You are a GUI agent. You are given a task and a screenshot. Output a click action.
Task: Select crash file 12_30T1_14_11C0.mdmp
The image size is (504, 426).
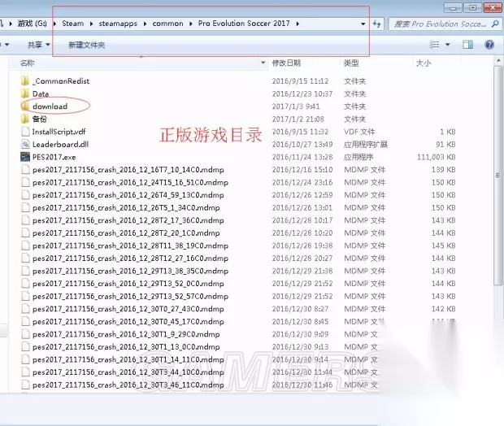[123, 360]
